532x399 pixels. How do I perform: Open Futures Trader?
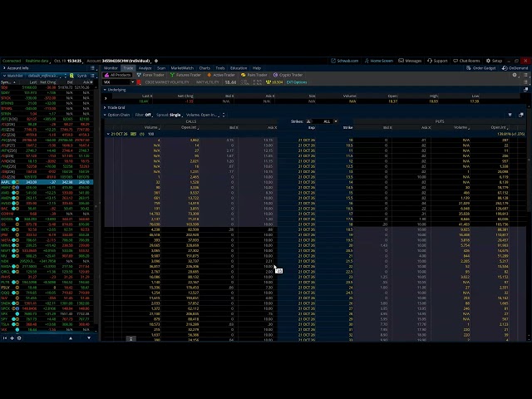click(x=185, y=75)
